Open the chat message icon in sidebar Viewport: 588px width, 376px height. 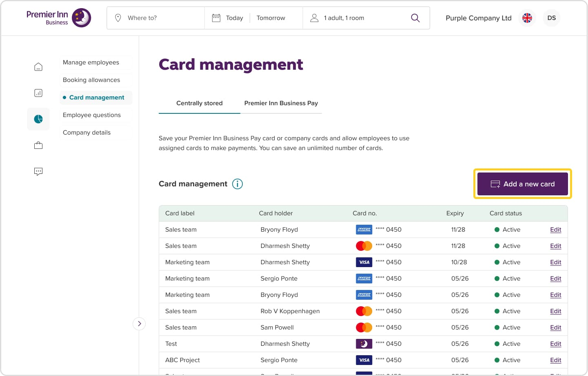[38, 171]
